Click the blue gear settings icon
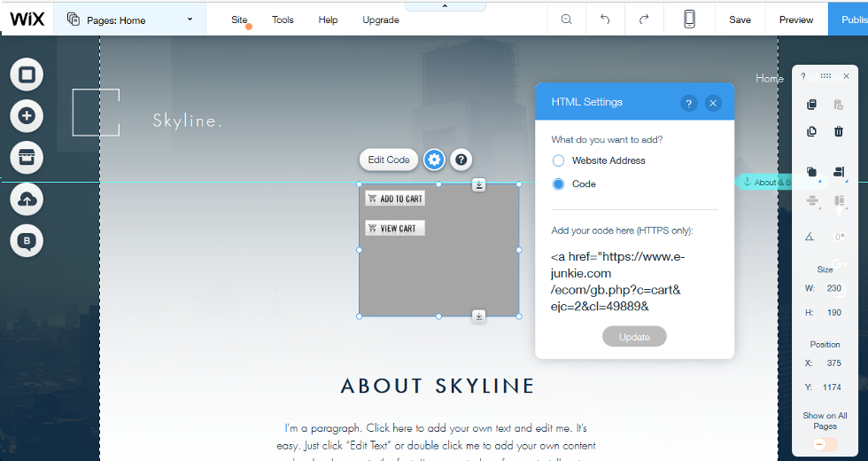 433,160
